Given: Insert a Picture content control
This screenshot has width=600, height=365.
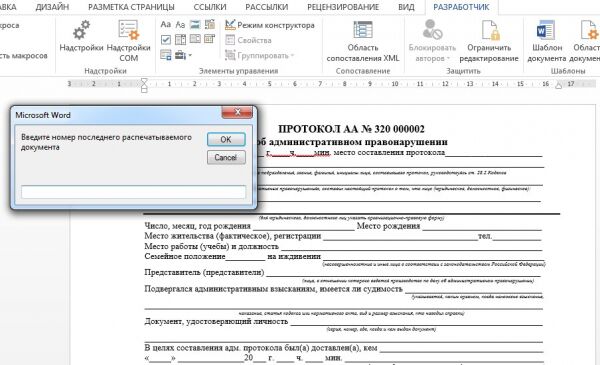Looking at the screenshot, I should click(x=195, y=25).
